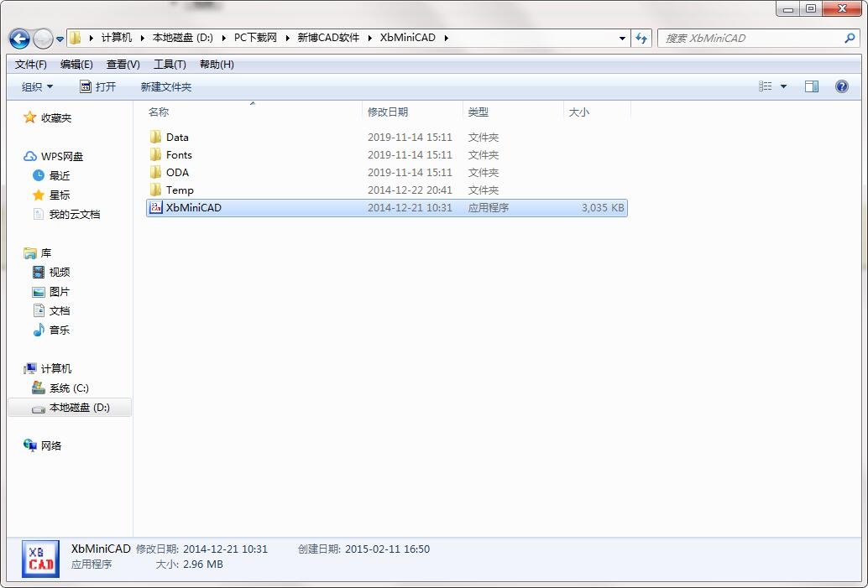Create a folder with 新建文件夹
Viewport: 868px width, 588px height.
click(166, 87)
